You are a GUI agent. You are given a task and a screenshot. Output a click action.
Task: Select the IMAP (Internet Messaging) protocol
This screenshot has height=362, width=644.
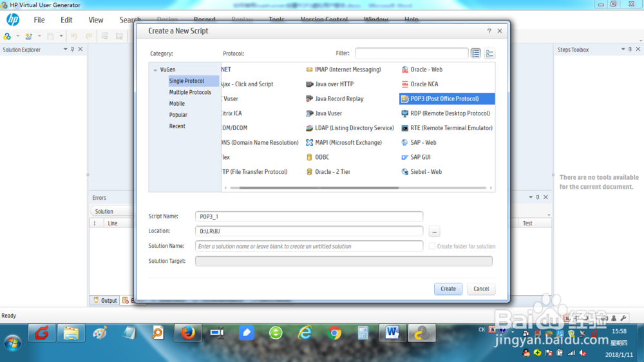pyautogui.click(x=344, y=70)
